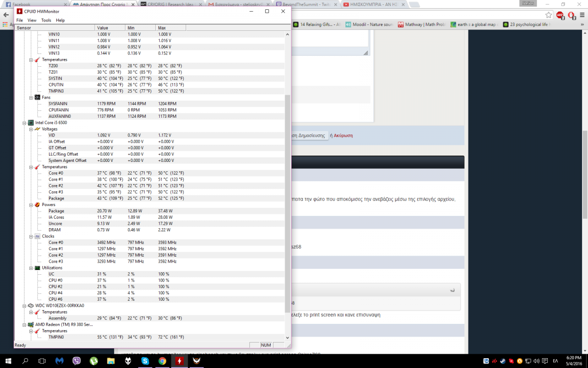Open the Chrome hamburger menu

tap(582, 15)
